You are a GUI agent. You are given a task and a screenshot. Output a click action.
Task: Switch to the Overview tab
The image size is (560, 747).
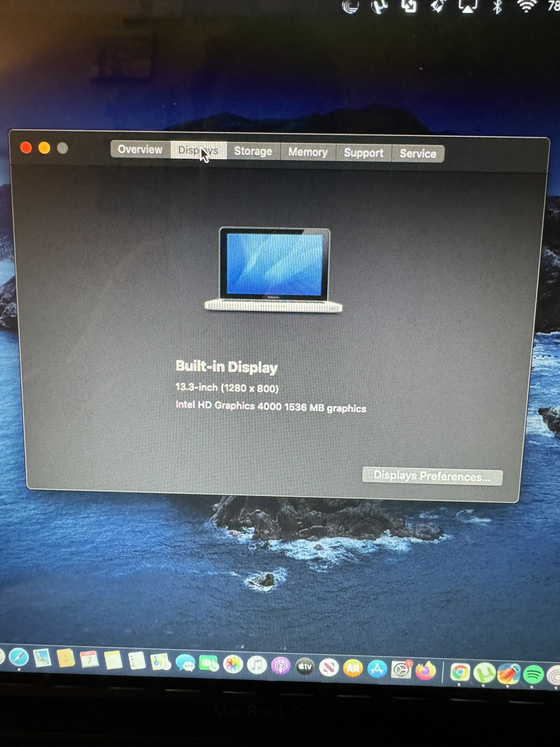pyautogui.click(x=140, y=149)
